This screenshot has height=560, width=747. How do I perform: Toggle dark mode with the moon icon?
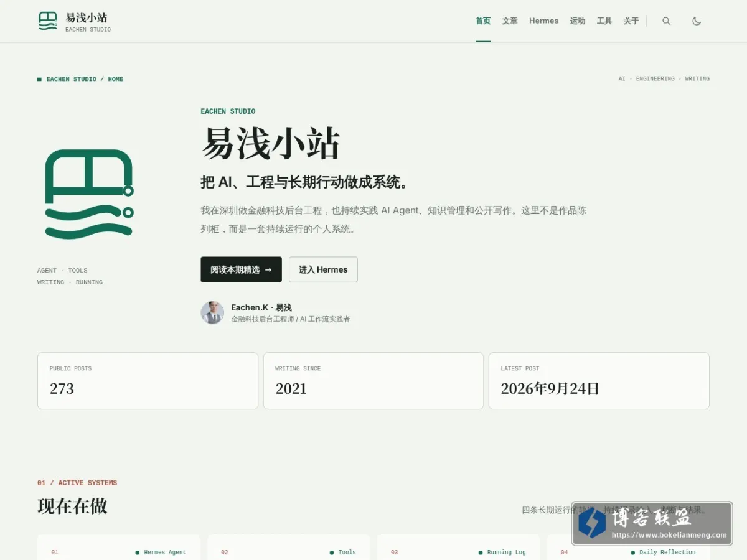coord(697,21)
